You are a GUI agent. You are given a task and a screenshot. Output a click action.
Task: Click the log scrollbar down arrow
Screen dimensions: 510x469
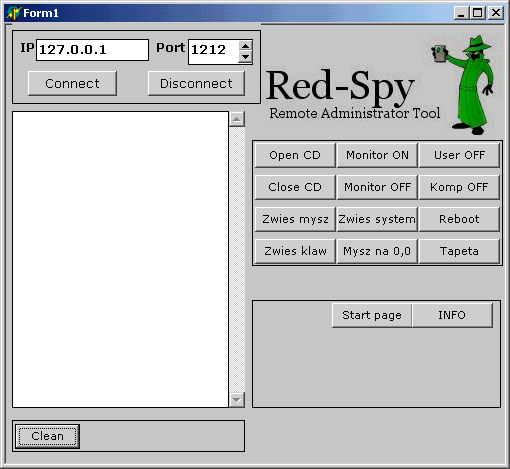tap(237, 400)
